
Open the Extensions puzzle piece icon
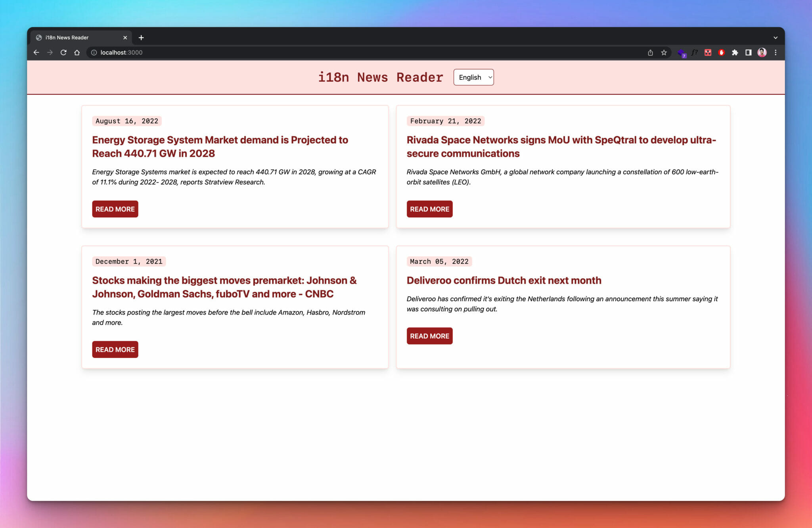point(735,52)
